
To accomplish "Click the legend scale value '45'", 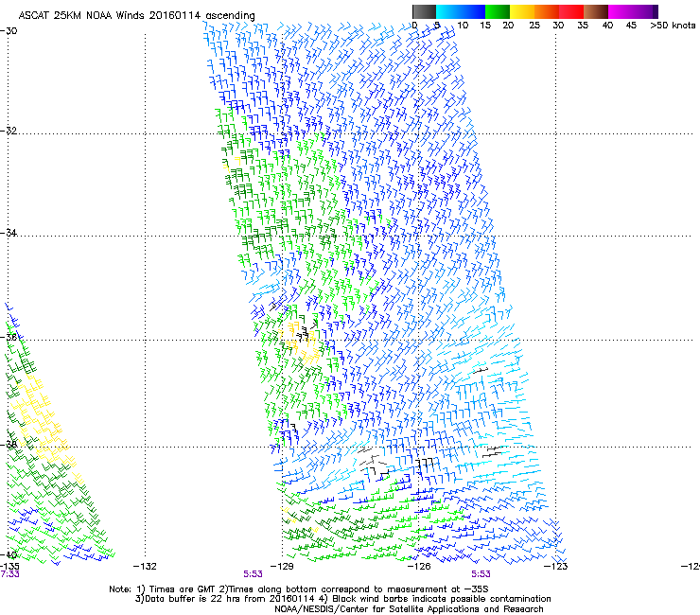I will click(631, 26).
